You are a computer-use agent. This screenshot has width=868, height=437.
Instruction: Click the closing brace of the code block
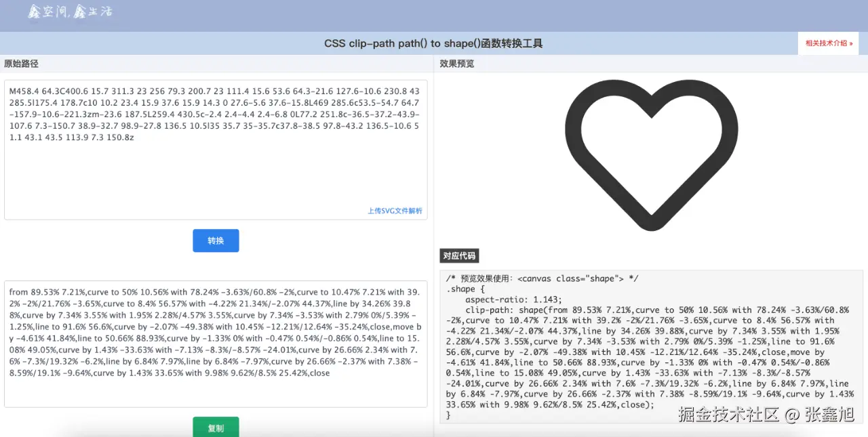(x=449, y=415)
